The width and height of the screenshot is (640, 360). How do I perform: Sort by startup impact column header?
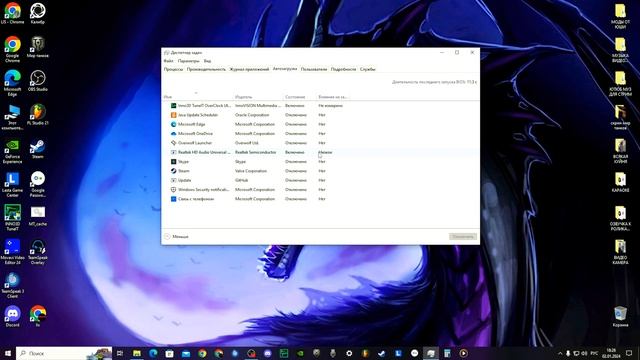[333, 97]
